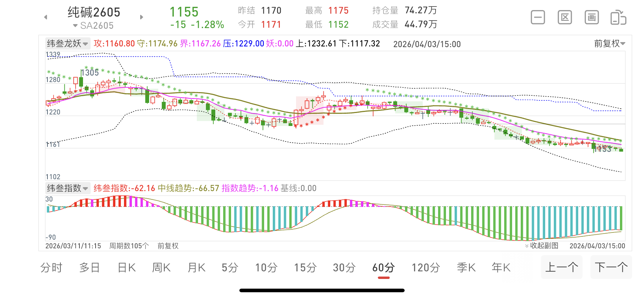This screenshot has width=644, height=298.
Task: Switch to the 日K daily chart tab
Action: tap(126, 267)
